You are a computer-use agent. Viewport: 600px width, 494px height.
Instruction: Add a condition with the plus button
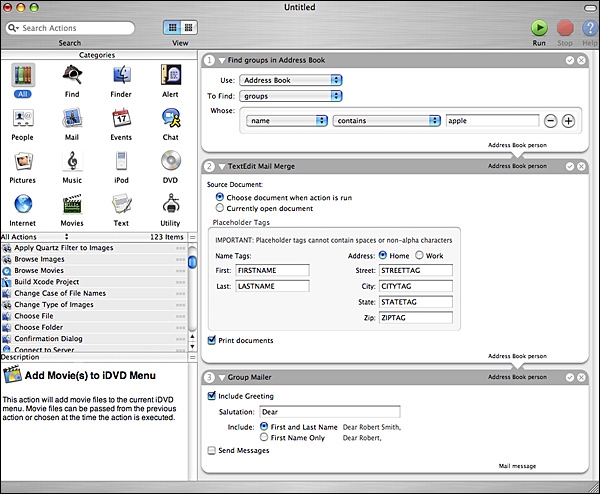pyautogui.click(x=568, y=121)
